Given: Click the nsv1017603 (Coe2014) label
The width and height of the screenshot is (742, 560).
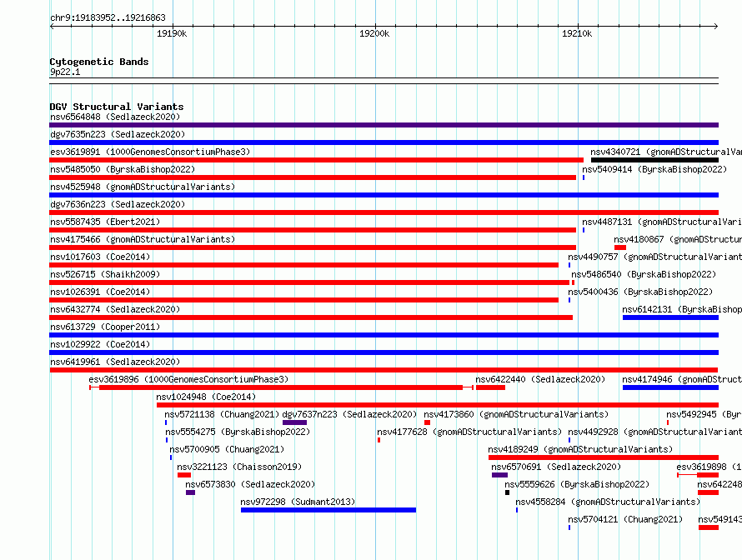Looking at the screenshot, I should [x=100, y=257].
